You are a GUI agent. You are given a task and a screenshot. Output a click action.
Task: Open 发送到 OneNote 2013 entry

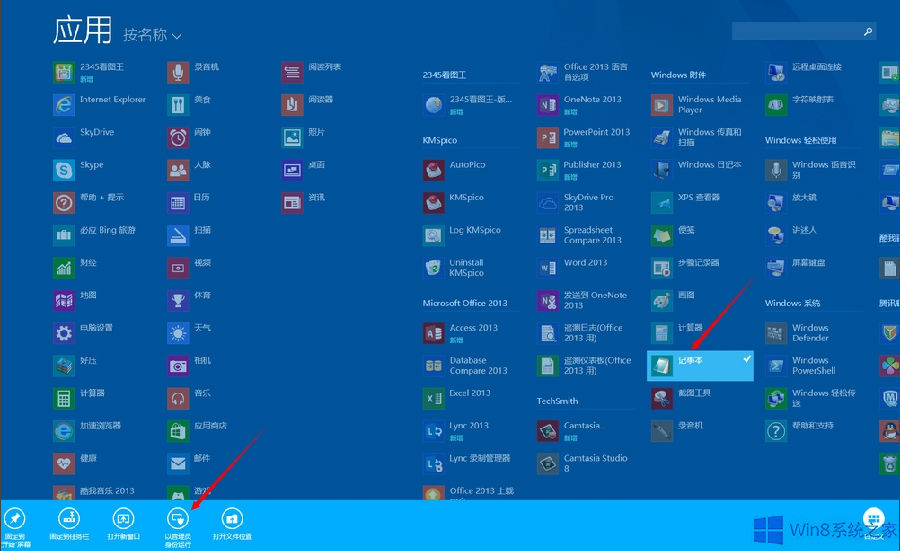click(x=583, y=300)
